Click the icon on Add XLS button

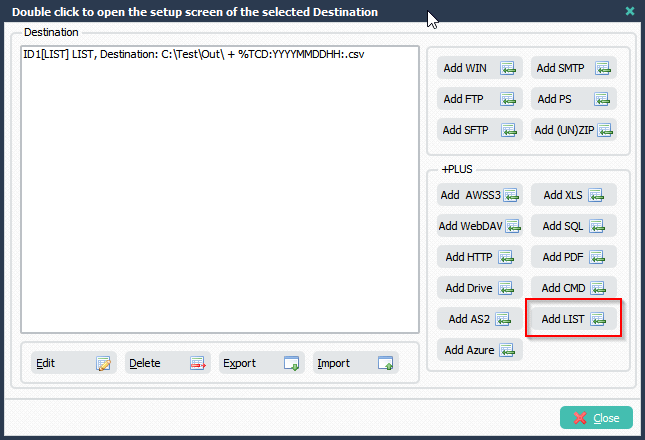point(596,195)
